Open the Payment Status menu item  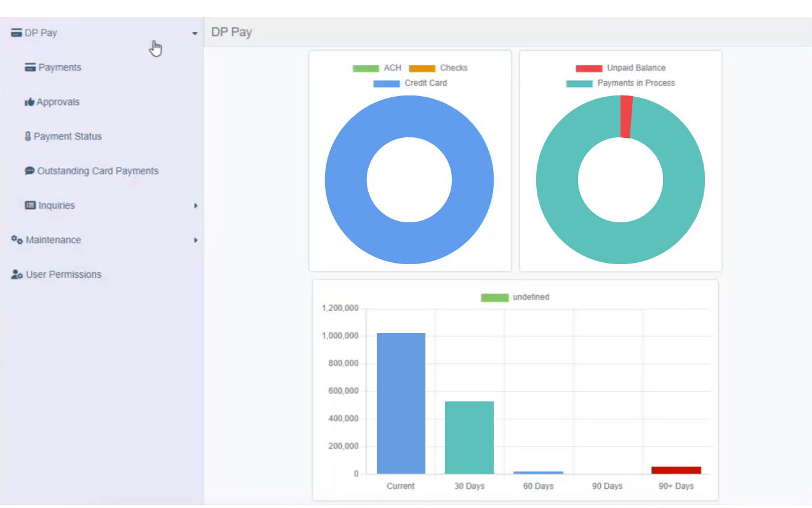point(67,137)
